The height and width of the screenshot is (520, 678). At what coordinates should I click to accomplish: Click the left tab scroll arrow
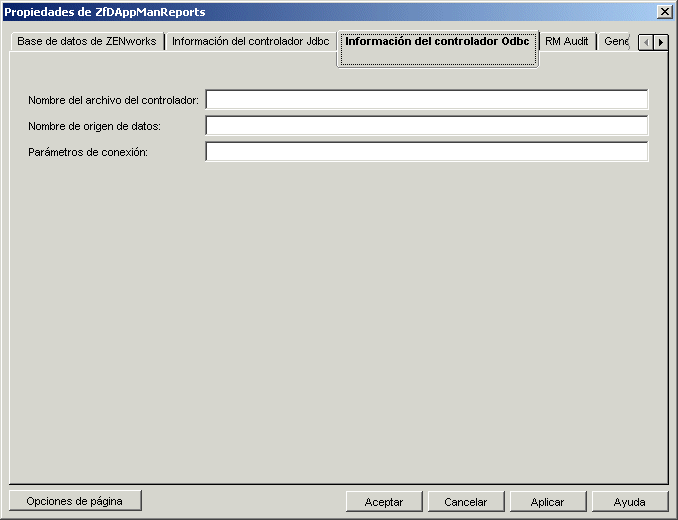pos(646,42)
